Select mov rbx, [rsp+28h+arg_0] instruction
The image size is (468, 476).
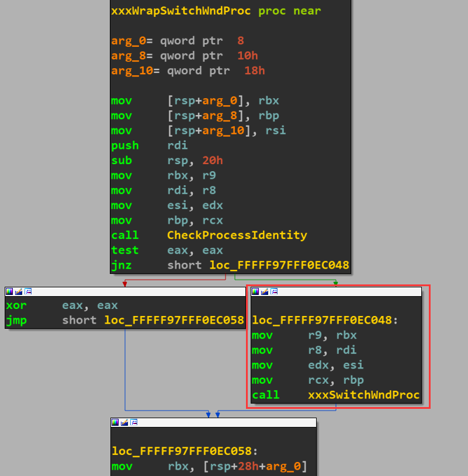[210, 466]
